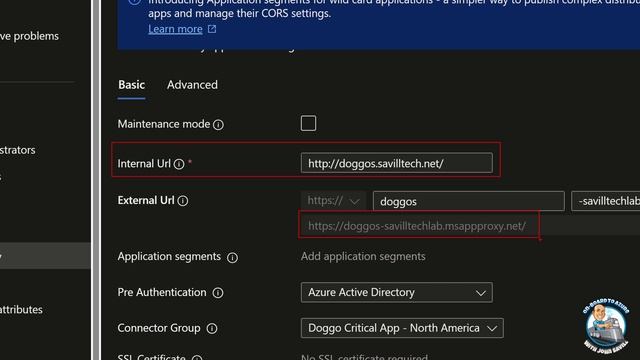Open the https:// protocol dropdown
The width and height of the screenshot is (640, 360).
pyautogui.click(x=333, y=201)
